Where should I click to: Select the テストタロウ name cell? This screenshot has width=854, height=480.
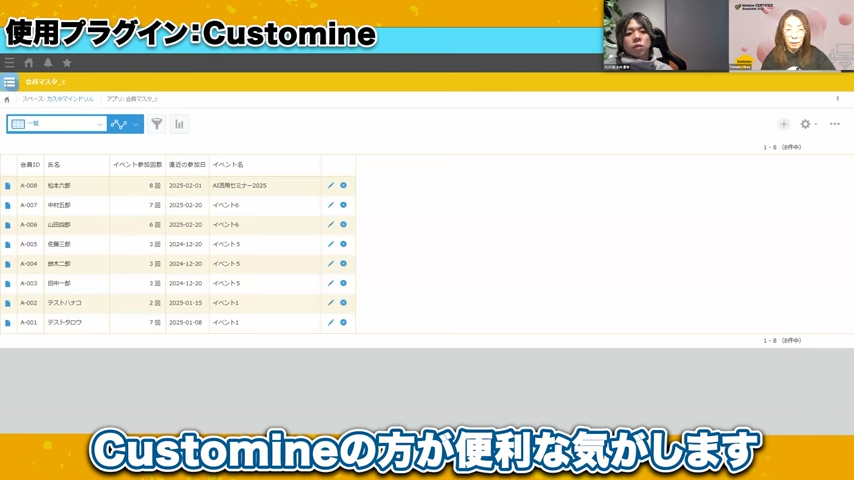click(x=77, y=323)
